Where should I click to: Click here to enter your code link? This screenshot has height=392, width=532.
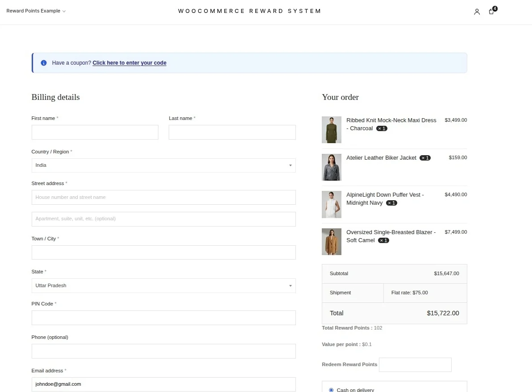tap(129, 63)
